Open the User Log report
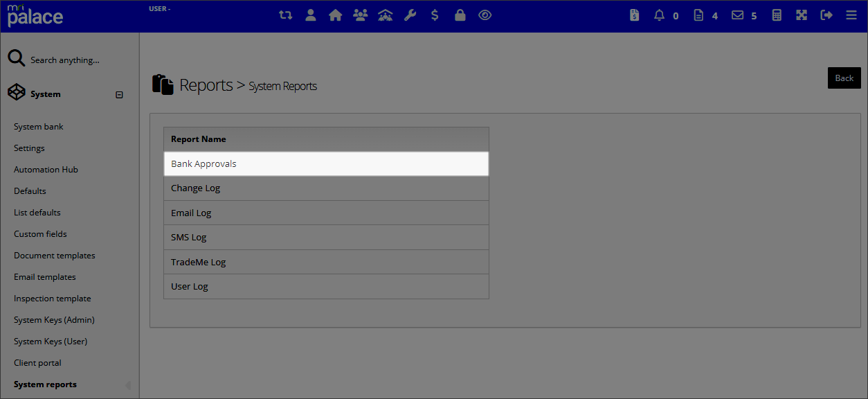This screenshot has height=399, width=868. click(326, 287)
